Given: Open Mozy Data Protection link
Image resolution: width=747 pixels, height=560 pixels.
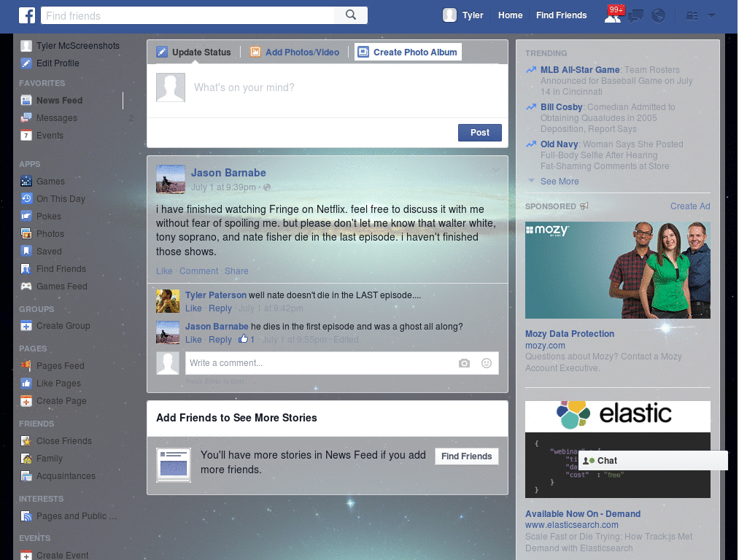Looking at the screenshot, I should [569, 334].
